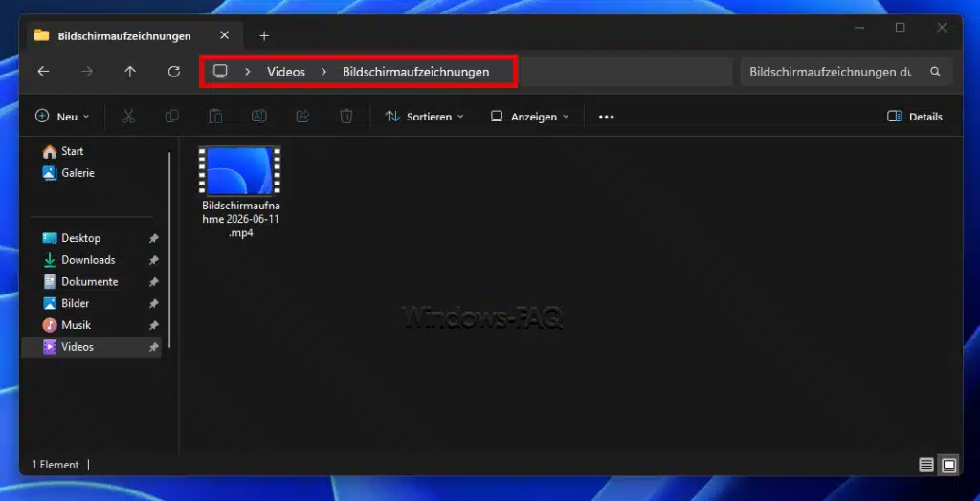Click the 1 Element status text
Image resolution: width=980 pixels, height=501 pixels.
tap(55, 465)
